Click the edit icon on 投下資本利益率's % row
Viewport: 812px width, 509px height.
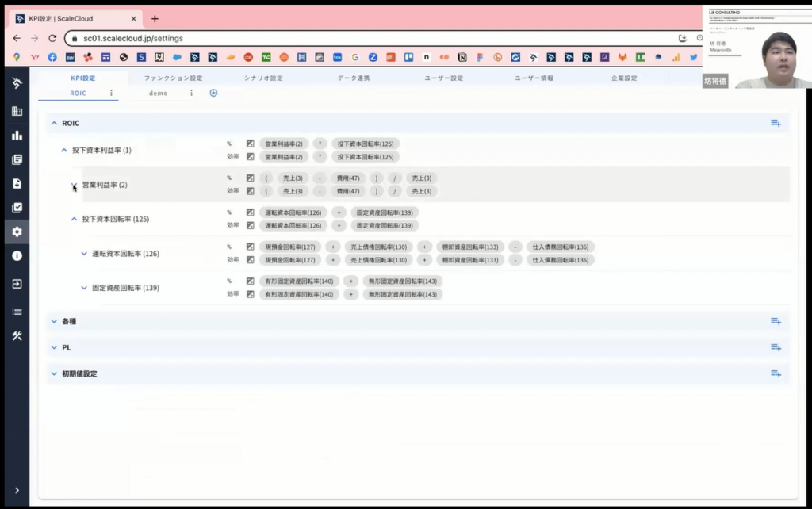(x=251, y=144)
